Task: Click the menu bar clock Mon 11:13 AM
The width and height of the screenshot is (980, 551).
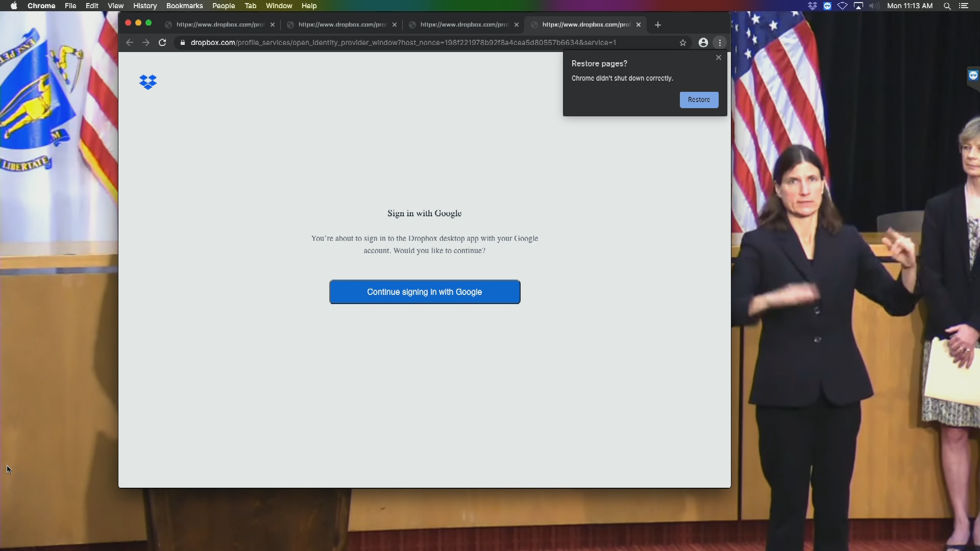Action: (x=910, y=6)
